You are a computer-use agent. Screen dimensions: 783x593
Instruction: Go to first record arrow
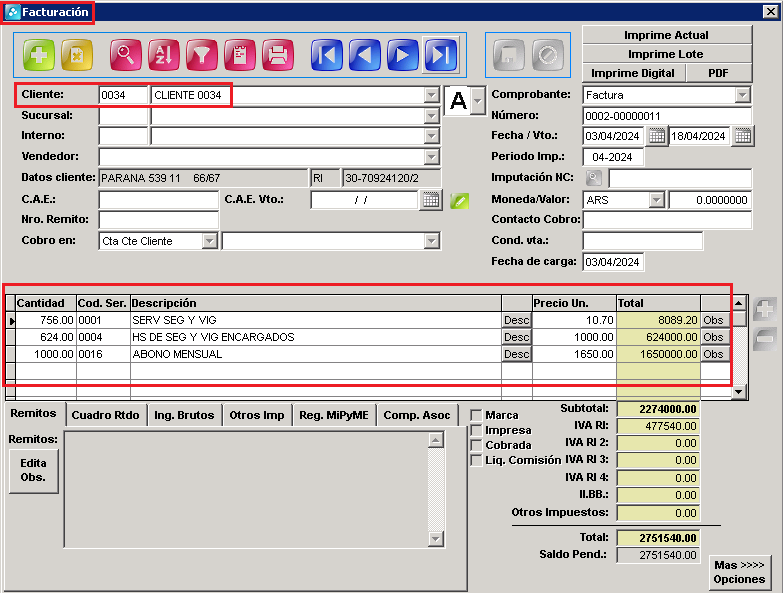(x=327, y=54)
